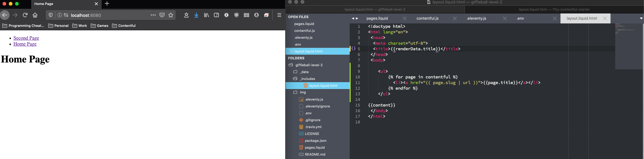The image size is (644, 159).
Task: Open the Firefox hamburger menu
Action: [x=279, y=15]
